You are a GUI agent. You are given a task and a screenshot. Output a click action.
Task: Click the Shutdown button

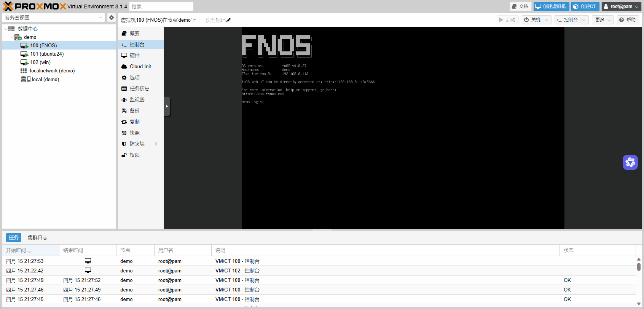[x=532, y=20]
